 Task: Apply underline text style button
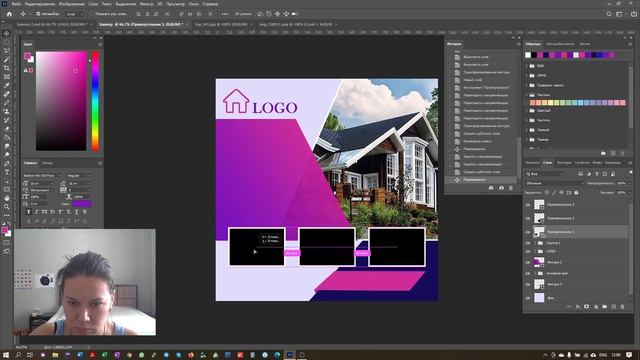(76, 212)
